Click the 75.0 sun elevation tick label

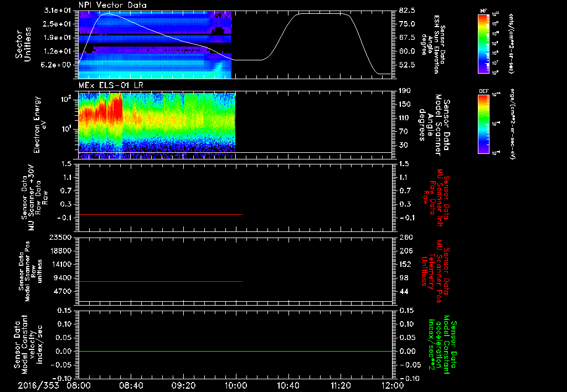(x=407, y=24)
